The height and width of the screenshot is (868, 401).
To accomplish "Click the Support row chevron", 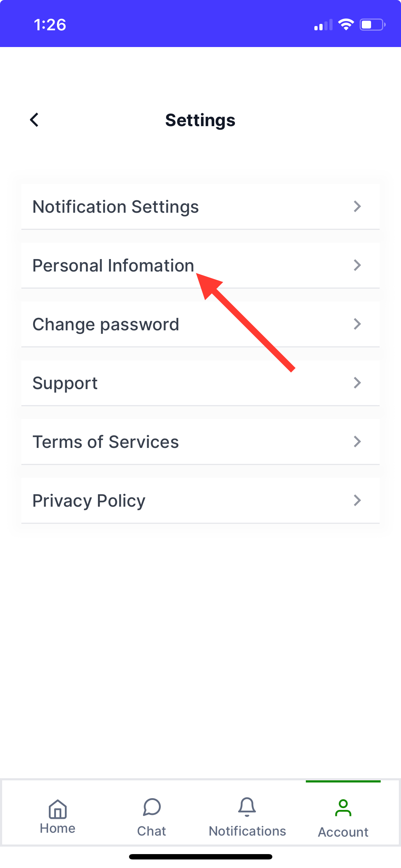I will (x=357, y=383).
